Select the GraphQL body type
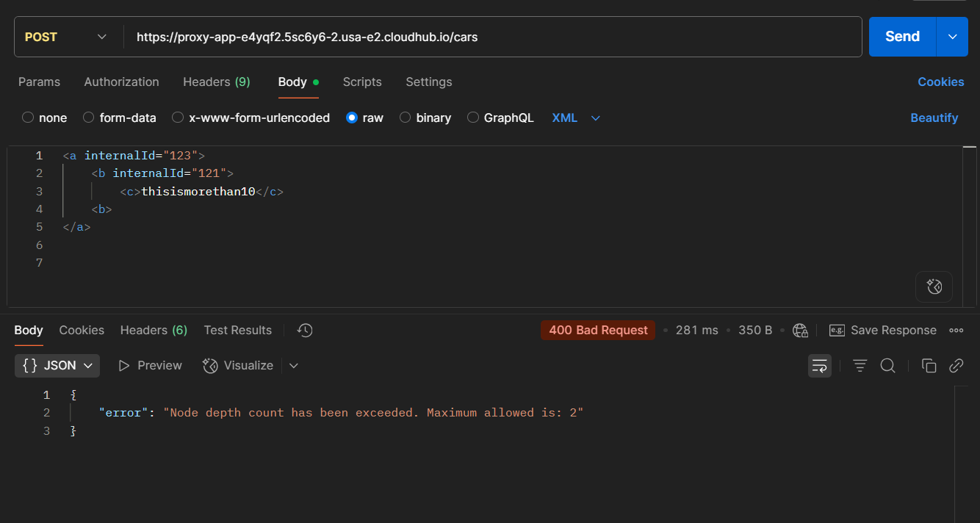Image resolution: width=980 pixels, height=523 pixels. pyautogui.click(x=472, y=118)
